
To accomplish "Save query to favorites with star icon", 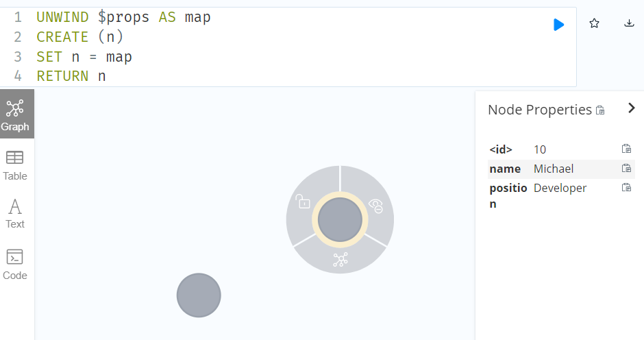I will click(x=594, y=23).
